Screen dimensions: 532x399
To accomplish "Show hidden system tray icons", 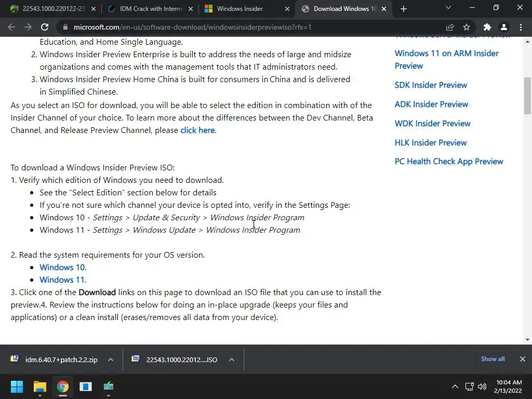I will pyautogui.click(x=455, y=387).
